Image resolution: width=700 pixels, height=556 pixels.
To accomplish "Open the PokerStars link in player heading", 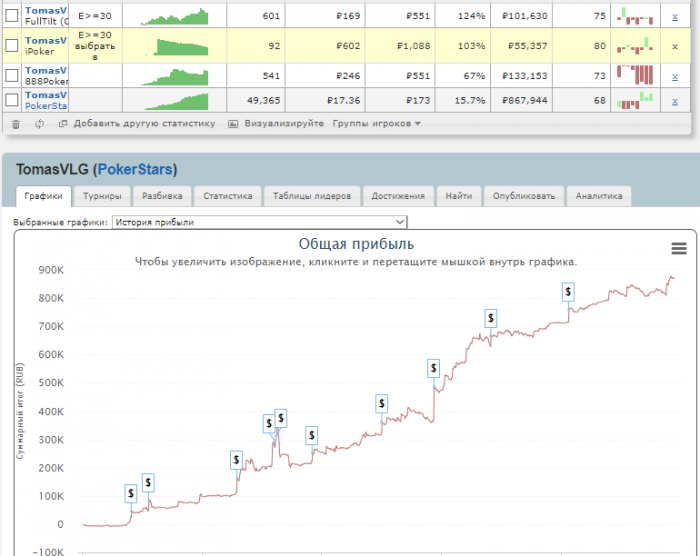I will click(x=135, y=169).
